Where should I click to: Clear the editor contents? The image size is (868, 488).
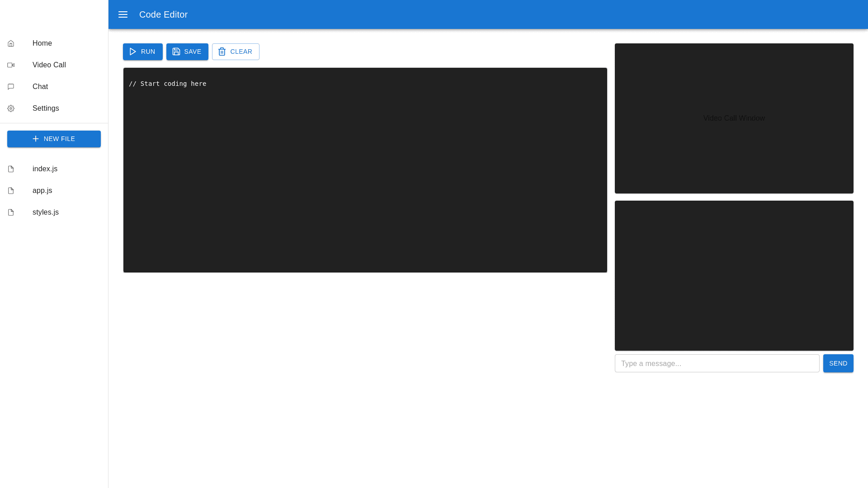coord(236,52)
